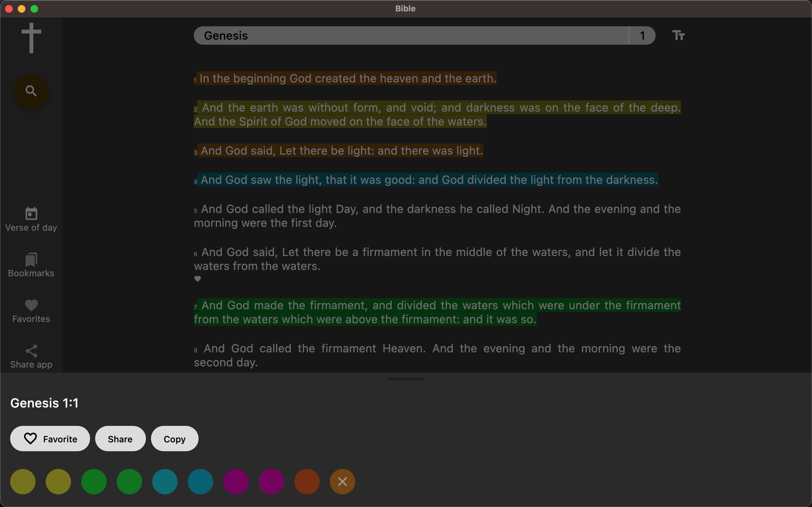812x507 pixels.
Task: Select the teal highlight color
Action: [x=164, y=482]
